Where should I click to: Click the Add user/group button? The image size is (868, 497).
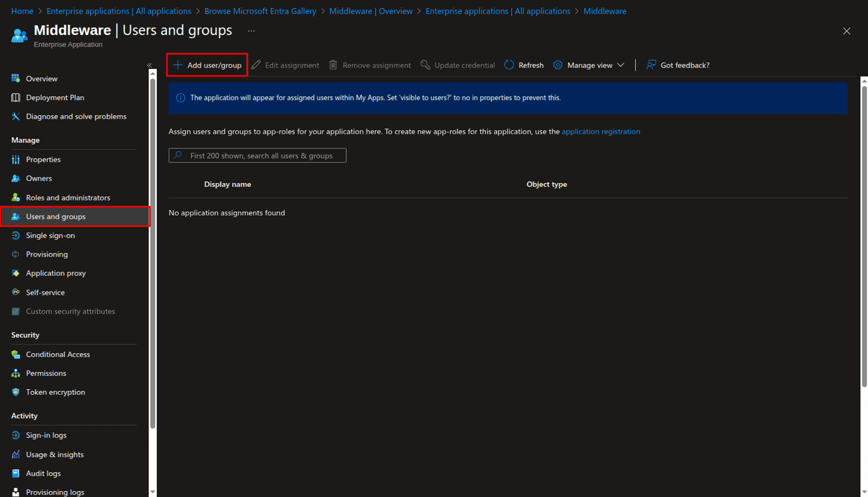point(207,64)
